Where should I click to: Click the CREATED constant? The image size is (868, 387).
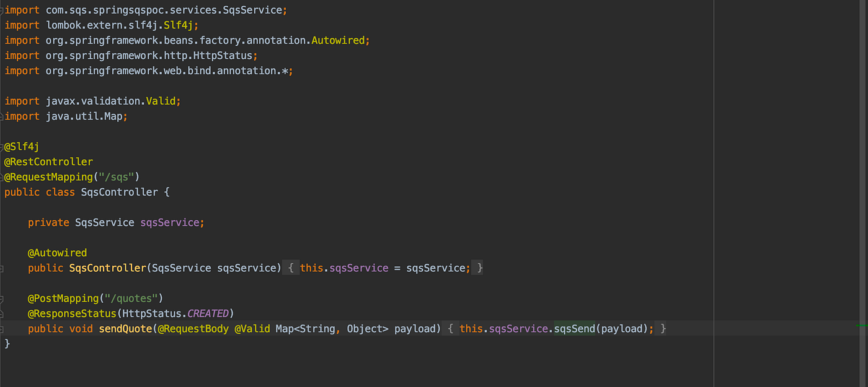(x=208, y=313)
